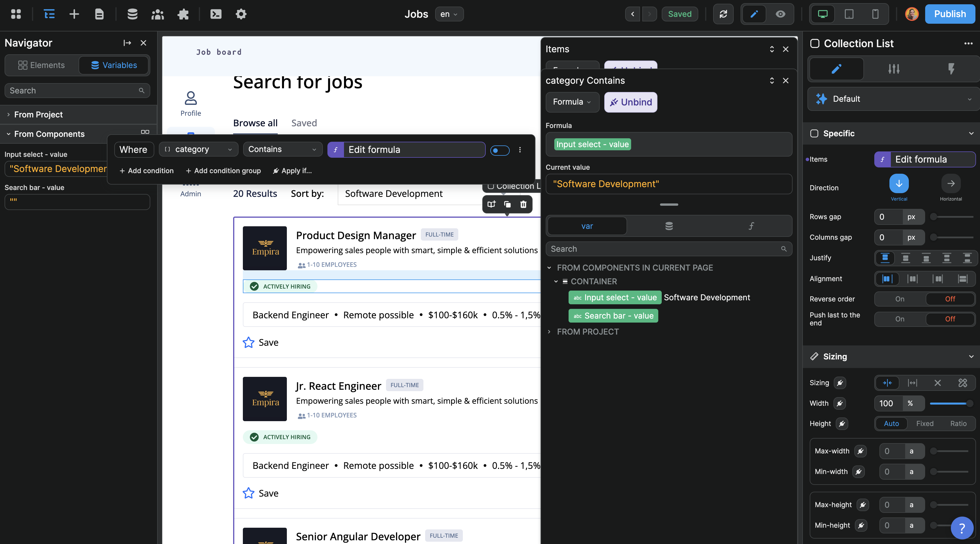Open the Formula type dropdown
980x544 pixels.
point(572,102)
